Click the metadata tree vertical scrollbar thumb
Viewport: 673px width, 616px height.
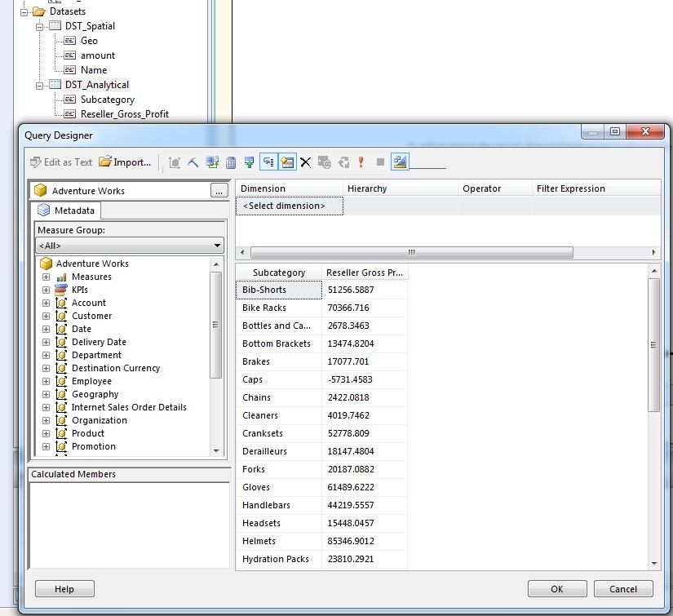(x=216, y=325)
